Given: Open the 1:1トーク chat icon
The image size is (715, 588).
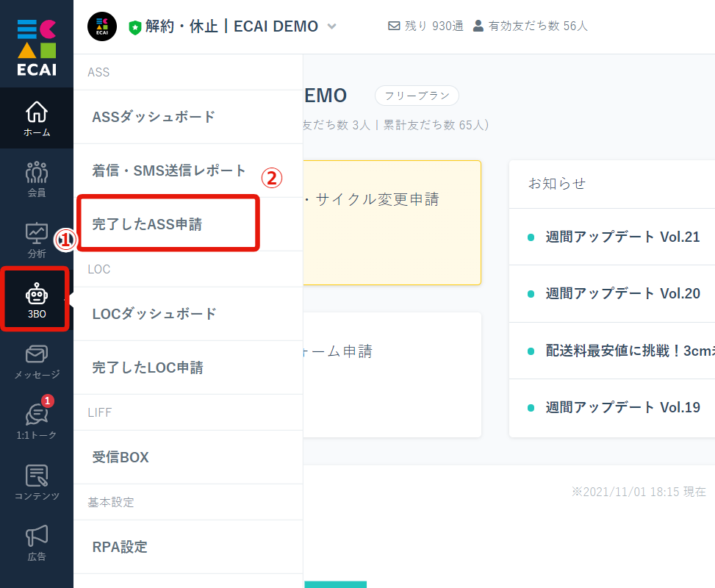Looking at the screenshot, I should (37, 421).
